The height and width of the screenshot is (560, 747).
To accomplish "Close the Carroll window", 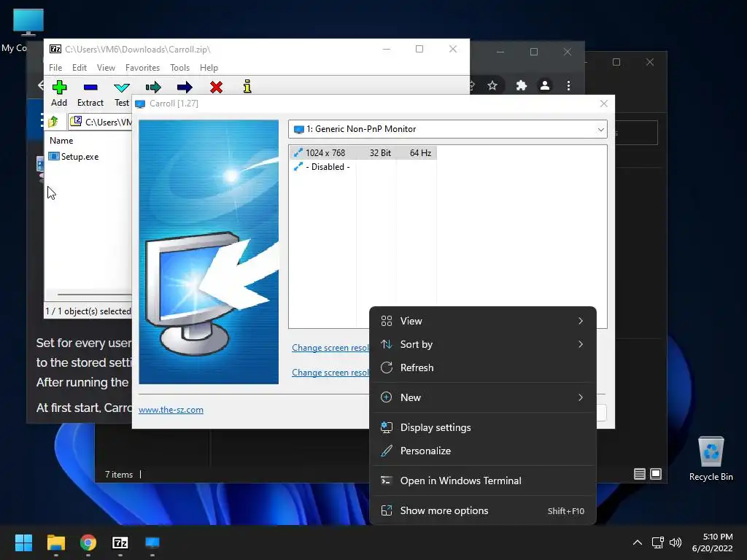I will click(x=603, y=104).
